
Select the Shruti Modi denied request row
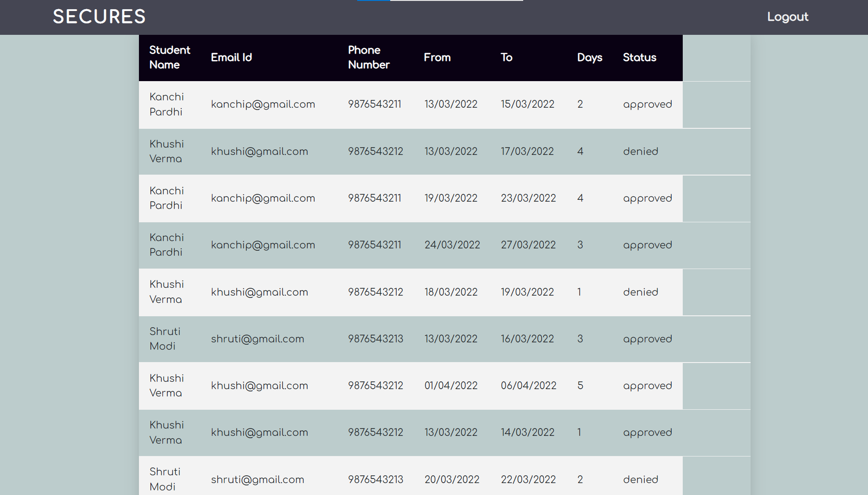coord(413,479)
